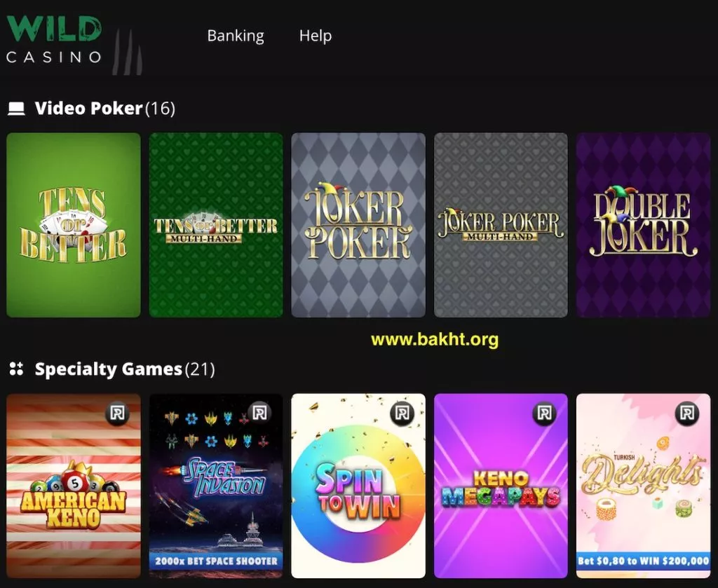Screen dimensions: 718x588
Task: Launch Joker Poker Multi-Hand
Action: [x=501, y=225]
